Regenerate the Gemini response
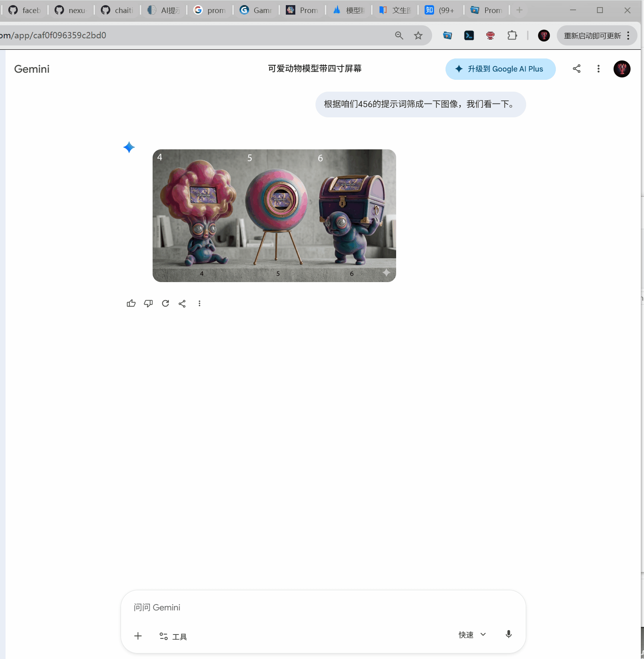644x659 pixels. [165, 303]
